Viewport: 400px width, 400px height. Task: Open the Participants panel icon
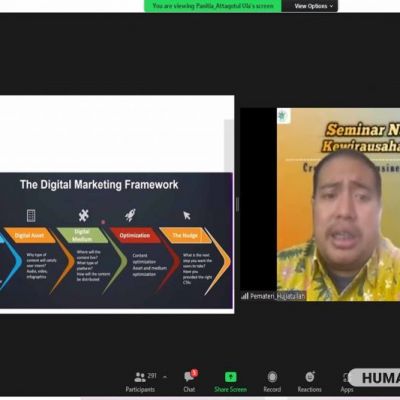point(140,377)
